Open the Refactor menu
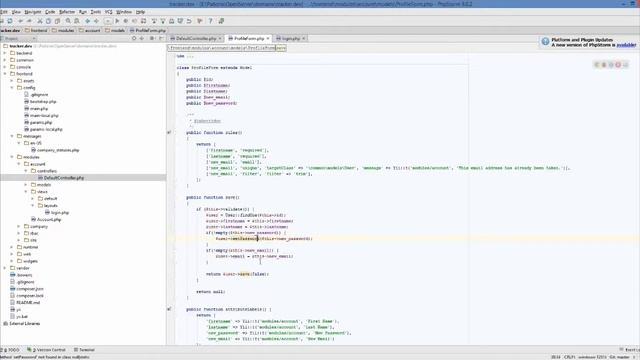This screenshot has width=640, height=360. pos(67,12)
